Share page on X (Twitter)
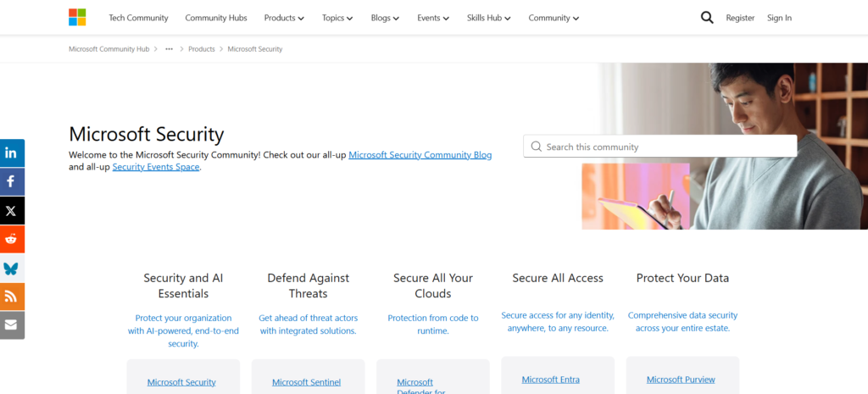The height and width of the screenshot is (394, 868). pos(12,210)
